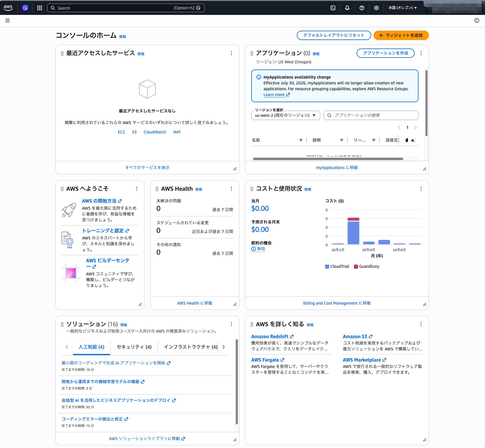Click the AWS logo home icon
Screen dimensions: 485x448
tap(8, 8)
